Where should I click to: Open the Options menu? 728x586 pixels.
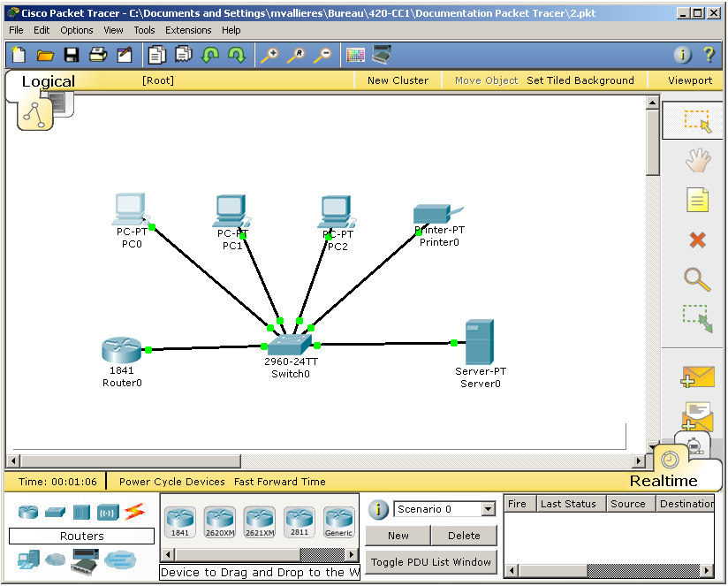click(77, 30)
